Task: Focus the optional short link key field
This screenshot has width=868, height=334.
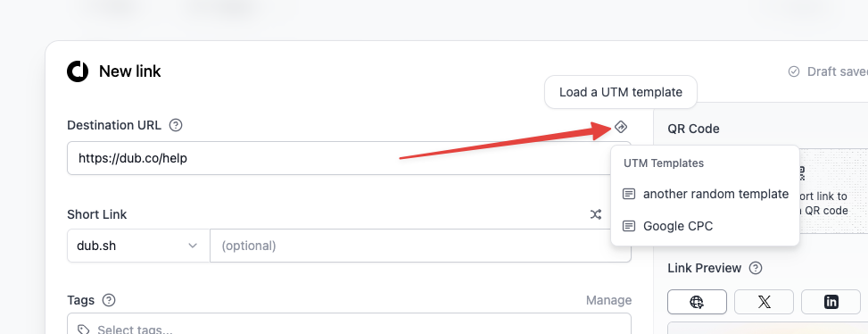Action: coord(420,246)
